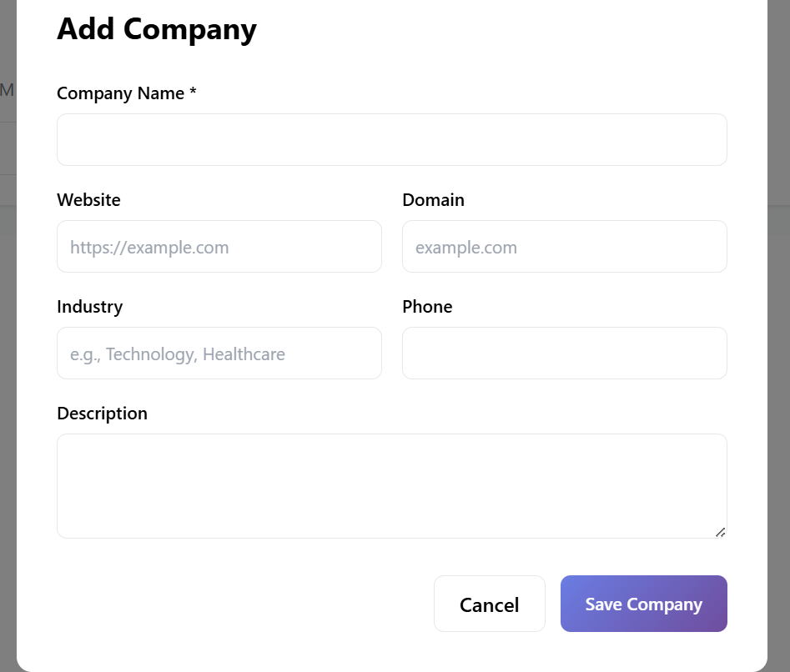
Task: Click the "Website" field label
Action: click(x=88, y=200)
